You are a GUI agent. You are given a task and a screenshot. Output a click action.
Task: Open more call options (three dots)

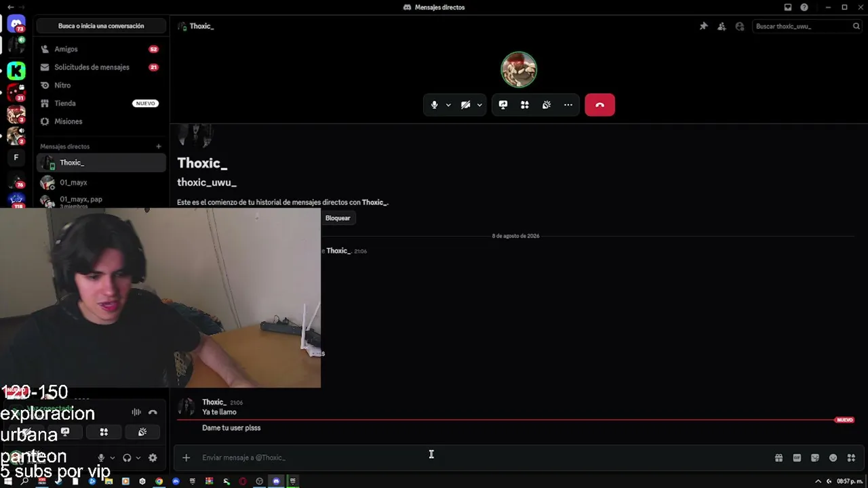(568, 105)
